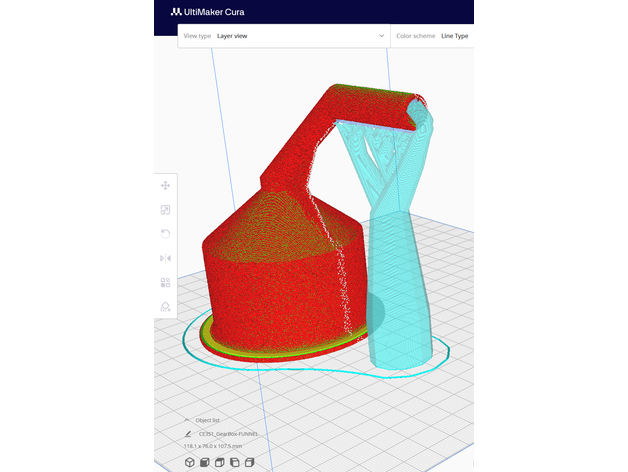The height and width of the screenshot is (472, 628).
Task: Click the View type chevron arrow
Action: coord(381,35)
